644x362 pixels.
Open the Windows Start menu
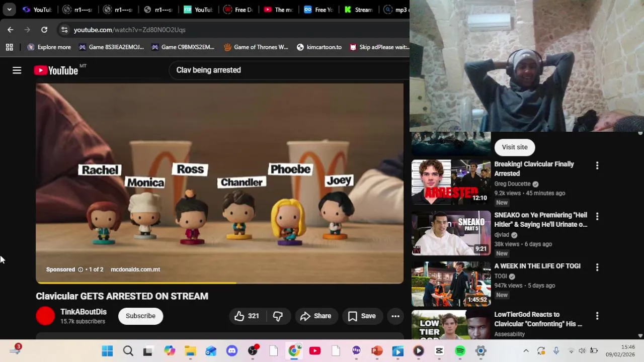[107, 350]
